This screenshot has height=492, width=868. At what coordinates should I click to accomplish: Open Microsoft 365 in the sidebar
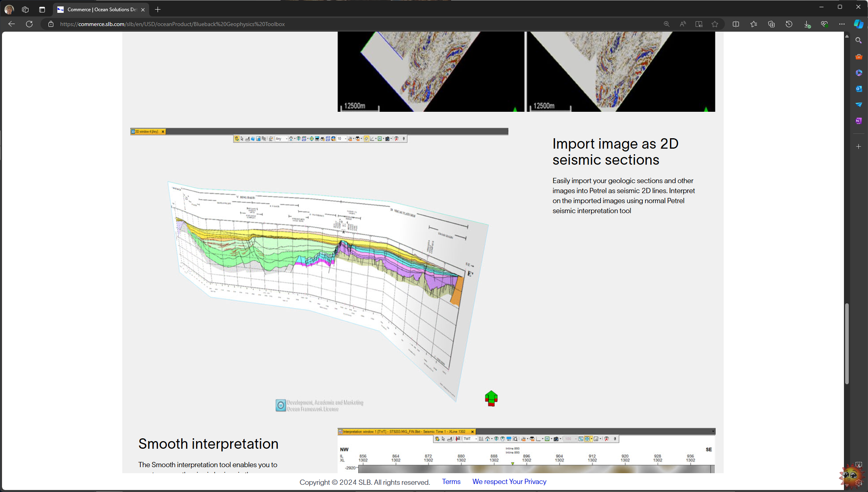point(859,73)
